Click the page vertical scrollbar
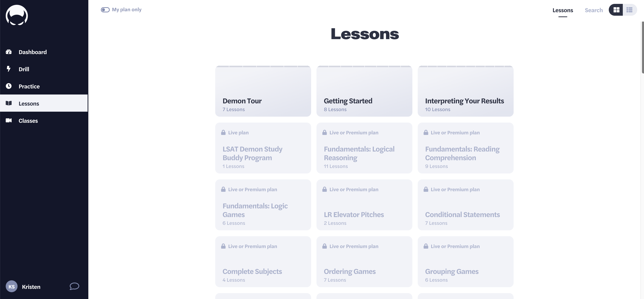 click(642, 48)
